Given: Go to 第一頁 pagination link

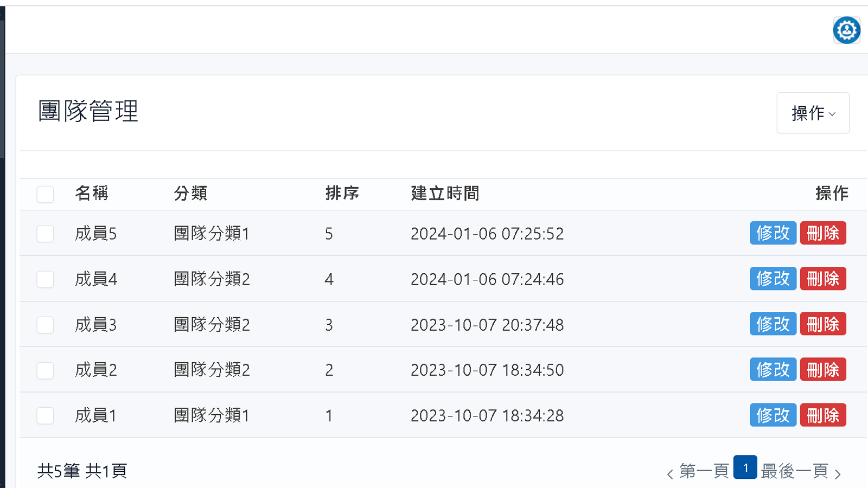Looking at the screenshot, I should 704,471.
